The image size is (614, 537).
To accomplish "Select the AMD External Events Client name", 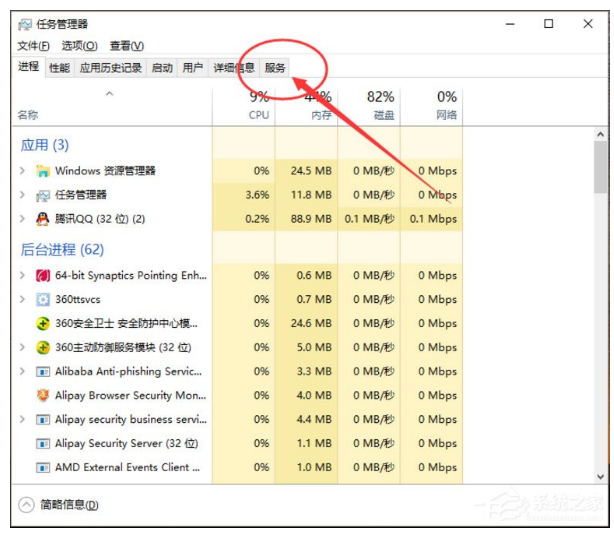I will click(127, 467).
